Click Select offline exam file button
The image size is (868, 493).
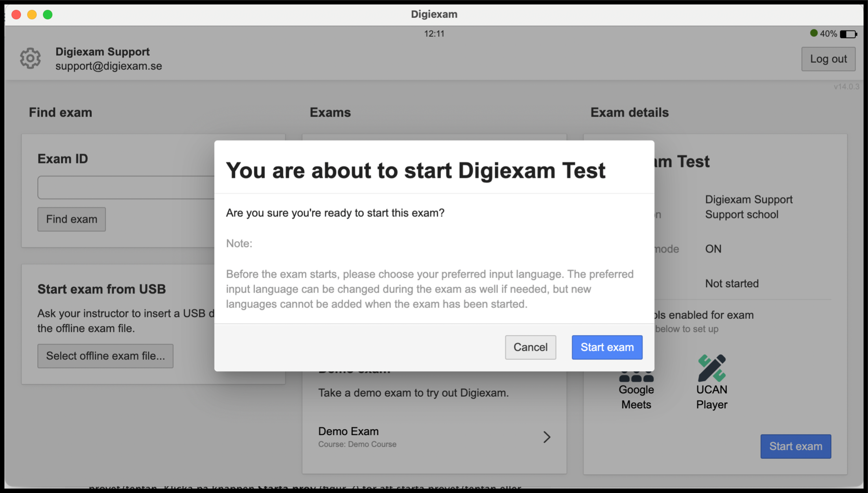[105, 356]
